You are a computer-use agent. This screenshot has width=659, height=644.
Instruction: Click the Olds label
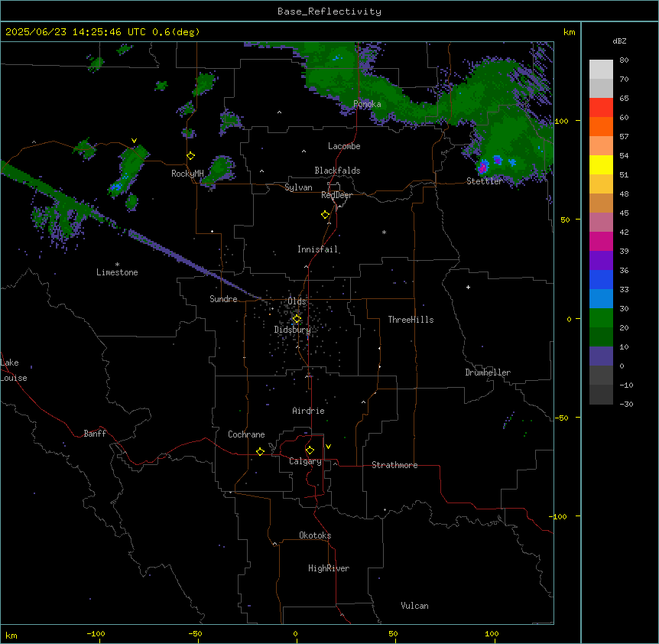[297, 301]
